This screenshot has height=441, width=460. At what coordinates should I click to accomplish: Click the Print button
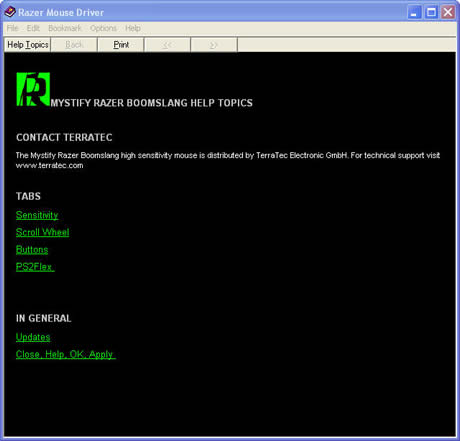[x=121, y=45]
